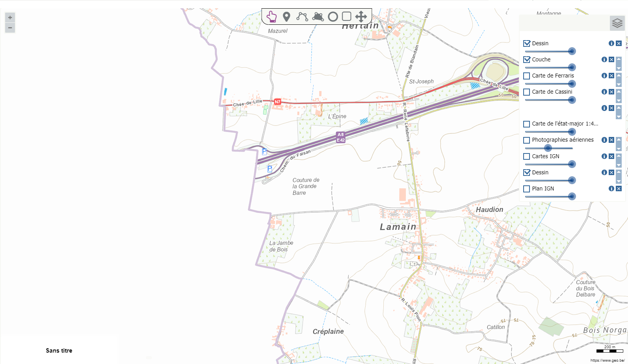Enable the Carte de Cassini layer

coord(527,92)
